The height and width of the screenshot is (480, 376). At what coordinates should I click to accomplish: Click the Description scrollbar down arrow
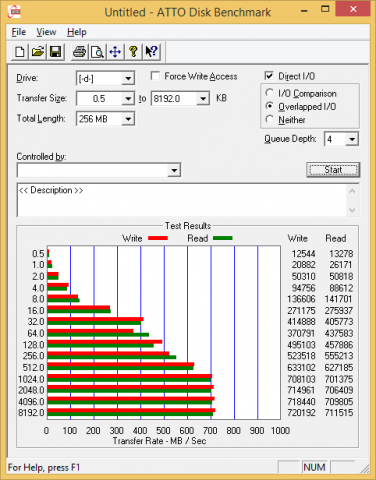coord(352,210)
